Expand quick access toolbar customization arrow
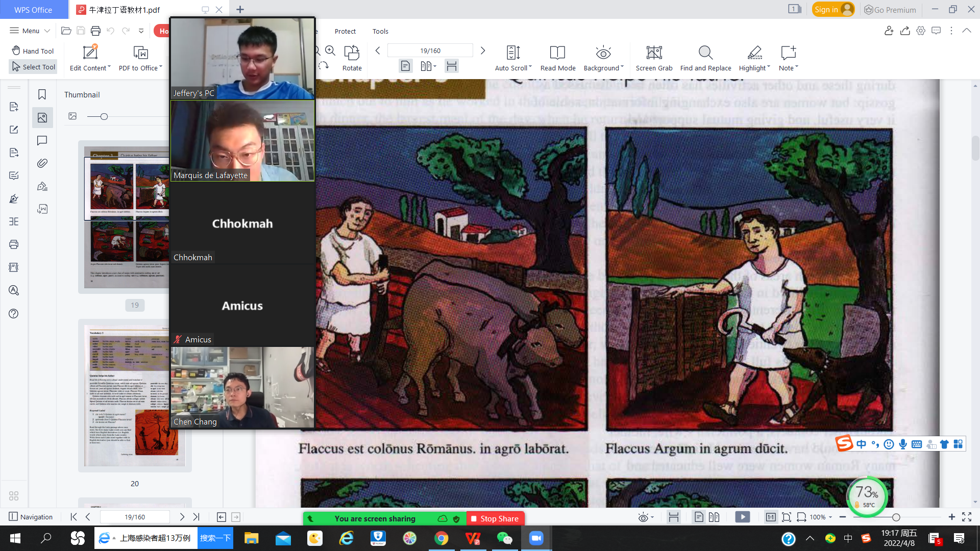Image resolution: width=980 pixels, height=551 pixels. (141, 31)
